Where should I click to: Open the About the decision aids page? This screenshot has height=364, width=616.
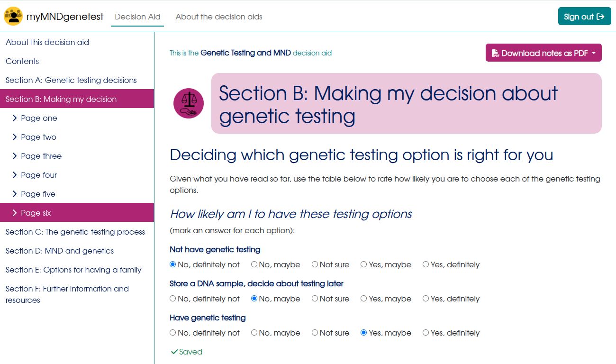point(218,17)
